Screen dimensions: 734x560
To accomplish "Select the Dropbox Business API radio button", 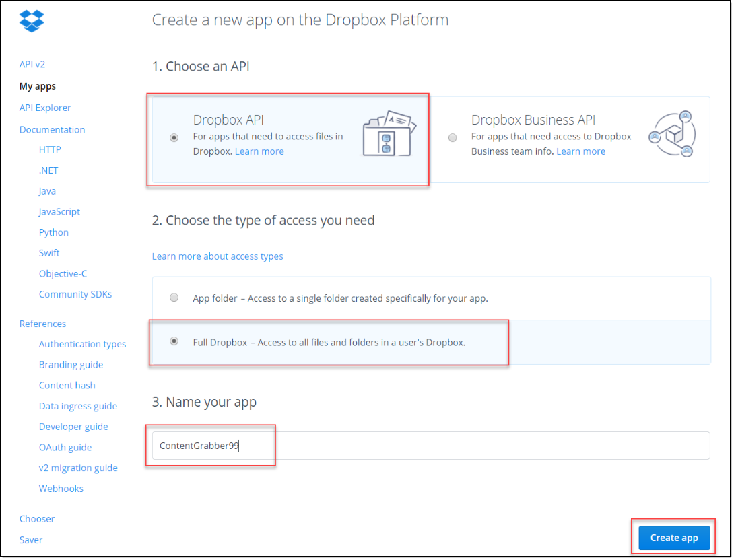I will (x=453, y=138).
